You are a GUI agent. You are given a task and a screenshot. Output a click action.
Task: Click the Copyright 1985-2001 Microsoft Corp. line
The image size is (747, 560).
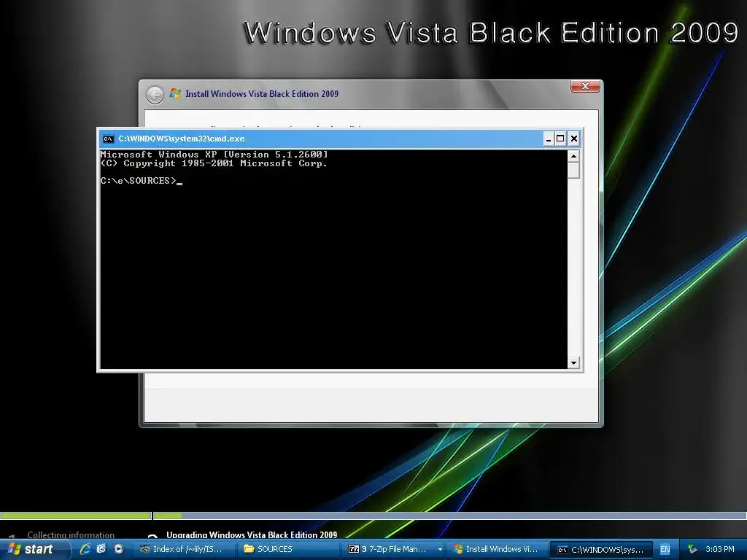tap(214, 163)
